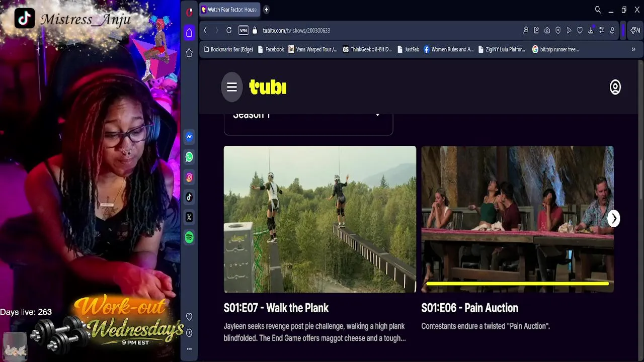Click the sidebar Home icon
Image resolution: width=644 pixels, height=362 pixels.
click(x=189, y=33)
